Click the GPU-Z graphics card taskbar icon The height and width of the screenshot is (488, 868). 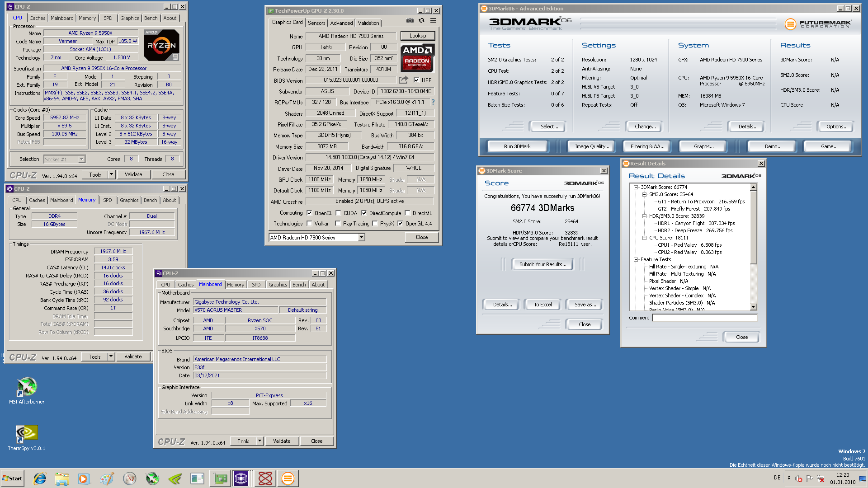point(221,479)
